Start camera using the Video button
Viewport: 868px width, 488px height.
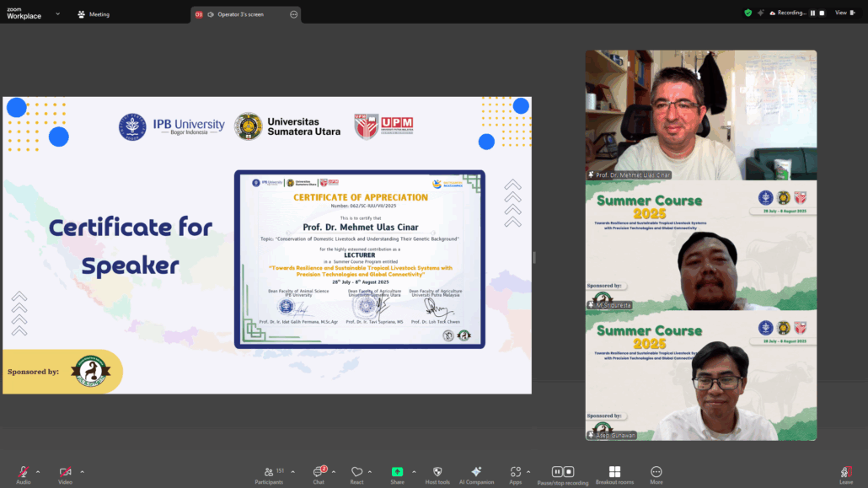click(x=65, y=472)
